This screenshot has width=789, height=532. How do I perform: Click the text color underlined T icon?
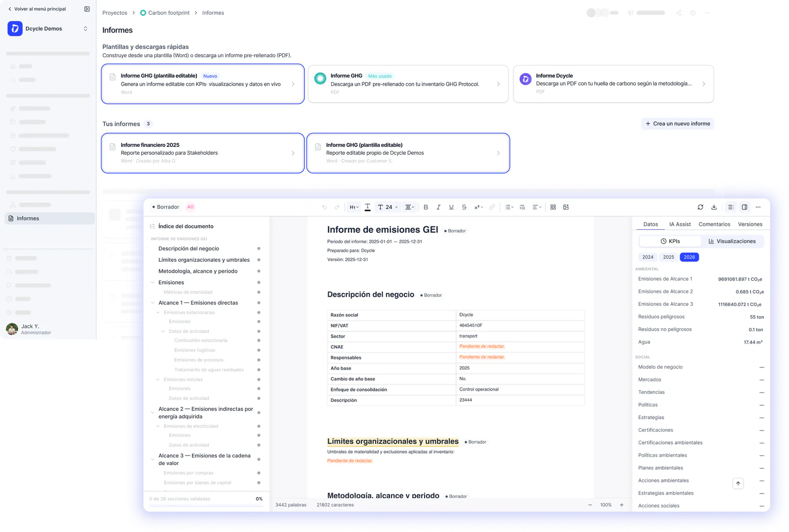[367, 207]
